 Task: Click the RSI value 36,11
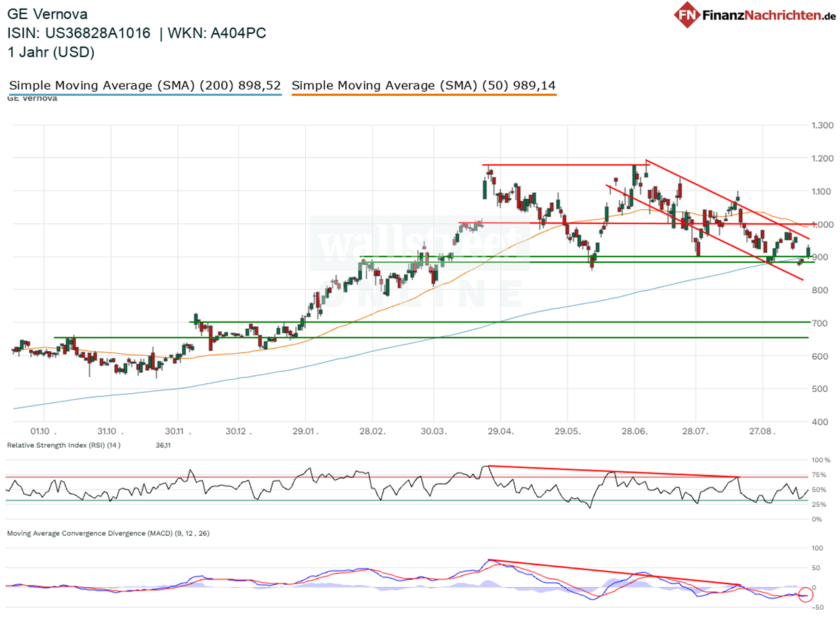[x=164, y=445]
